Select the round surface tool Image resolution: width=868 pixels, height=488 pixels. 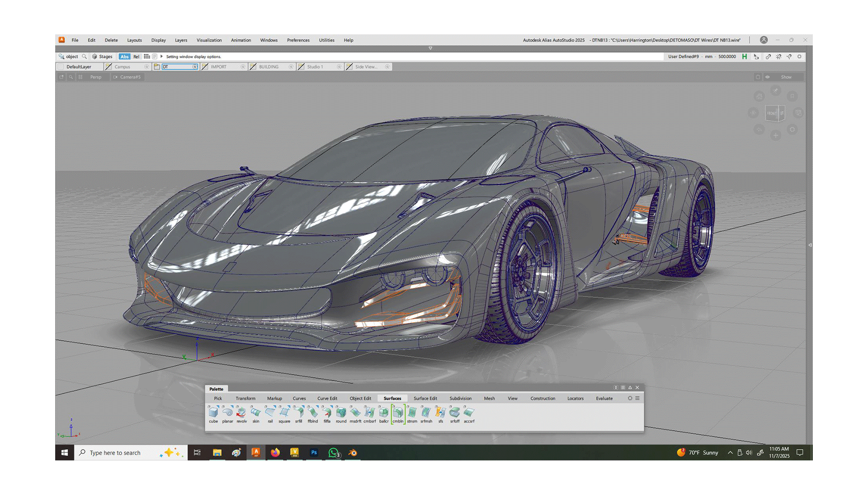point(341,413)
